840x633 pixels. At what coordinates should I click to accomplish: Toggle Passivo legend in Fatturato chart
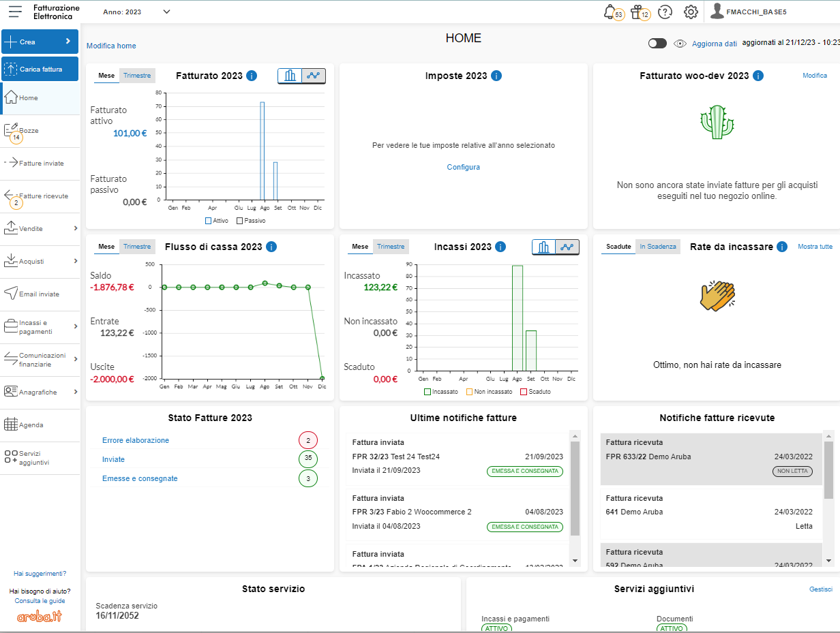251,221
